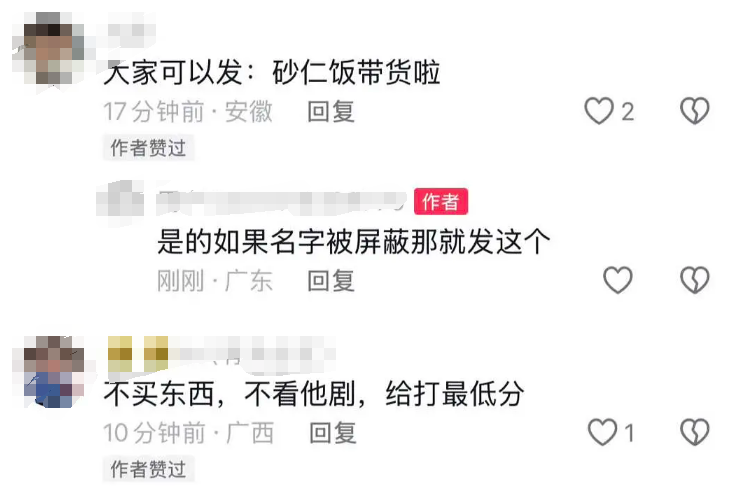
Task: Tap the red 作者 badge
Action: 441,202
